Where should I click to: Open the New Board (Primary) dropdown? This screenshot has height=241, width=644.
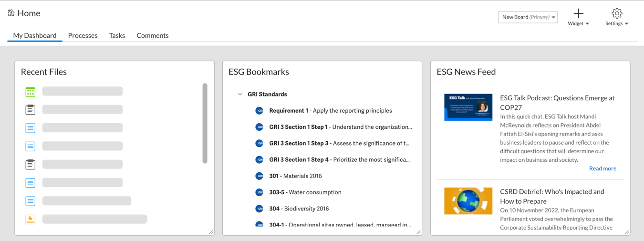click(528, 17)
